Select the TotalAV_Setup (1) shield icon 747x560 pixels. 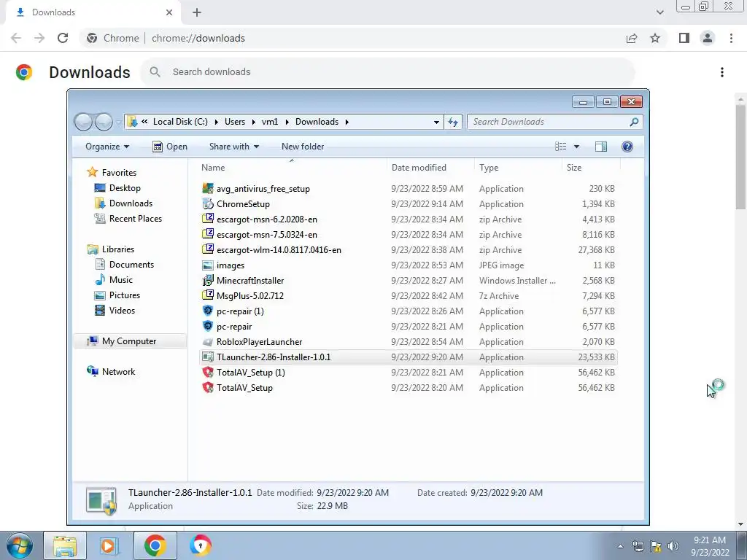[208, 373]
